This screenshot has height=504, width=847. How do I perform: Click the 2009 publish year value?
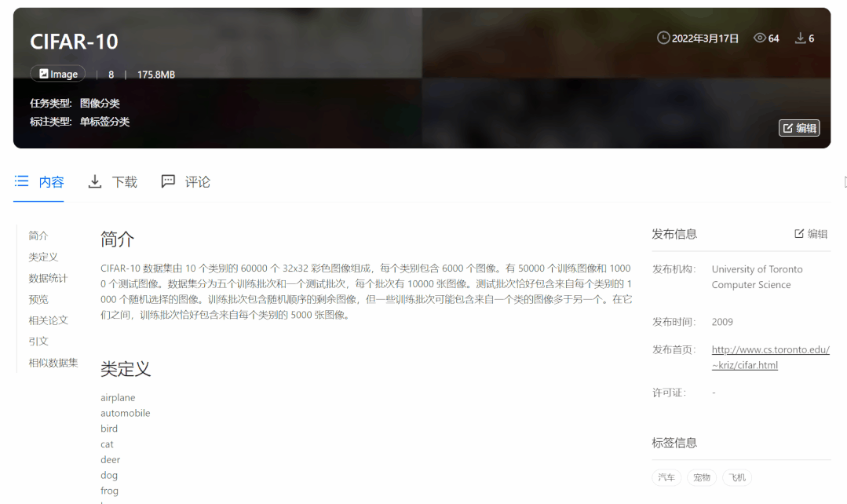722,322
